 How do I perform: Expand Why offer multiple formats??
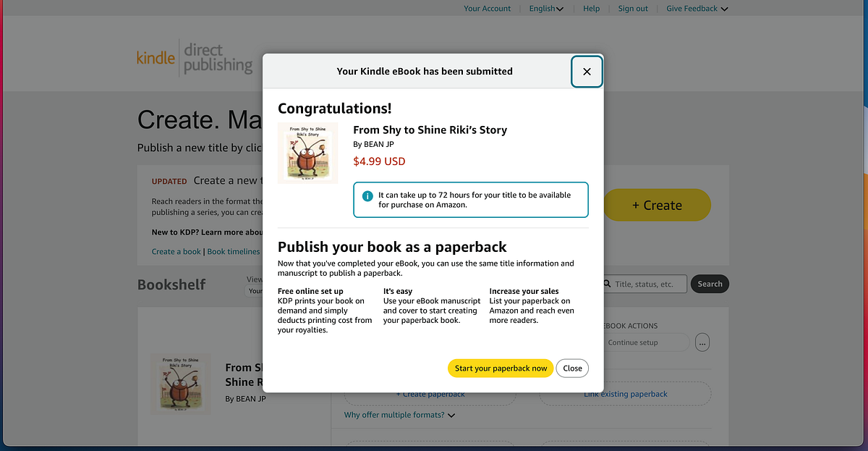399,415
